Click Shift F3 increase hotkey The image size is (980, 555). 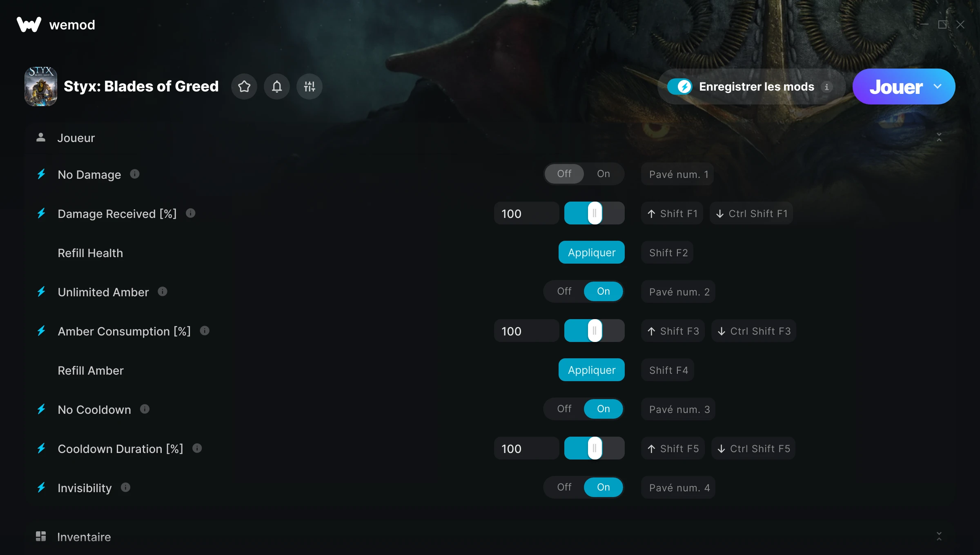(x=673, y=331)
